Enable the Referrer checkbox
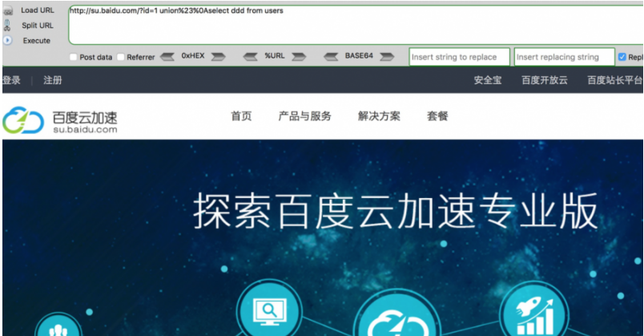The image size is (644, 336). tap(120, 57)
